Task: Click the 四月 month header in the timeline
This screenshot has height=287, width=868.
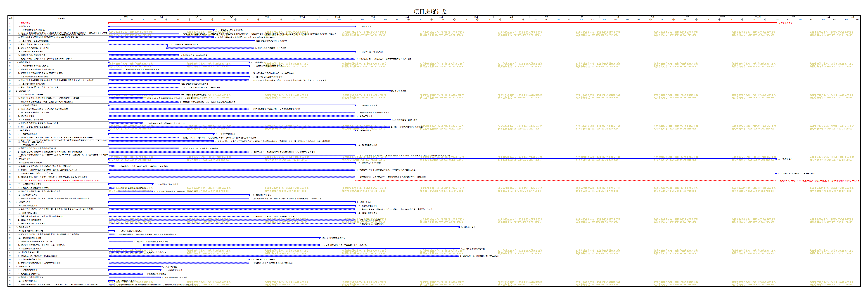Action: click(x=476, y=17)
